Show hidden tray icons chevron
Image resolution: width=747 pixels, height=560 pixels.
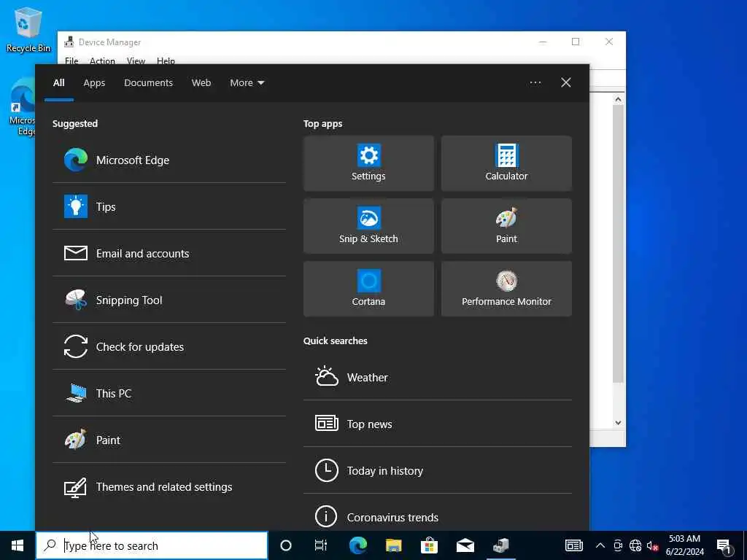(x=600, y=545)
